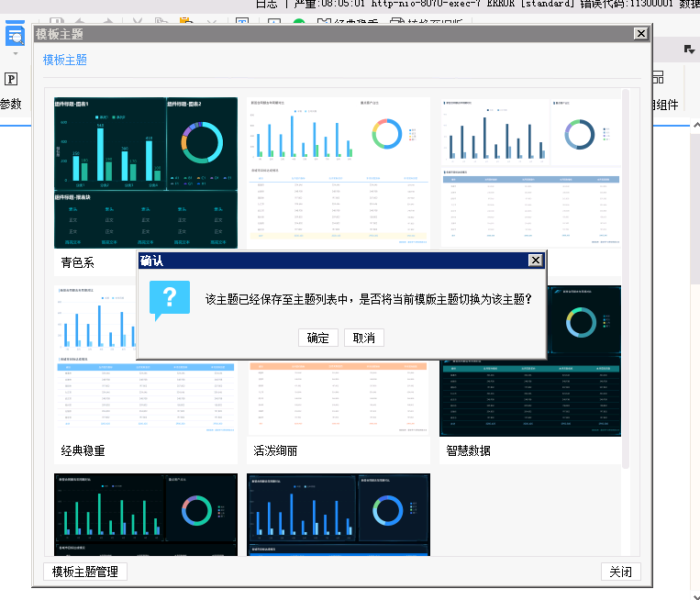Click the 智慧数据 theme name label
This screenshot has height=600, width=700.
click(x=468, y=450)
